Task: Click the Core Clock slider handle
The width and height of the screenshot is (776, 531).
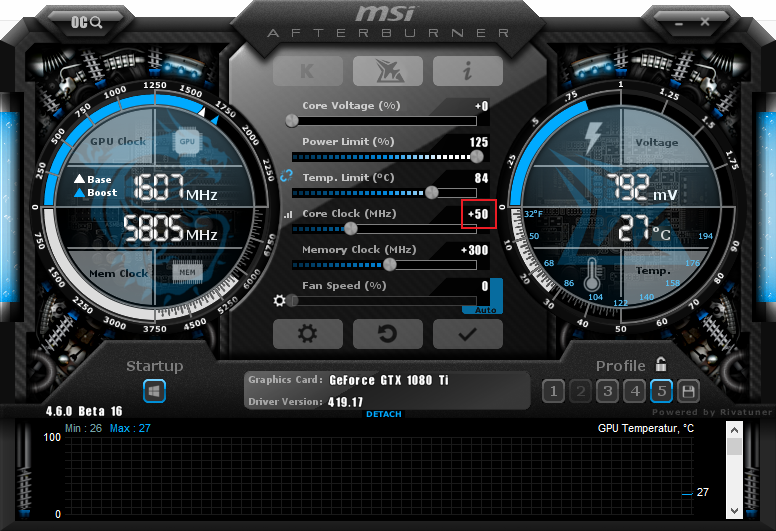Action: click(350, 228)
